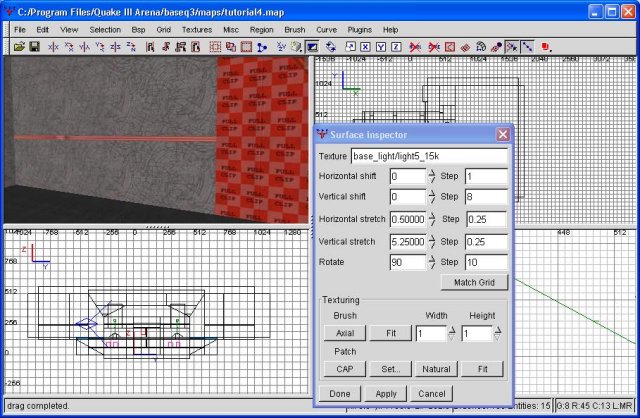The height and width of the screenshot is (418, 640).
Task: Open the Plugins menu
Action: point(360,30)
